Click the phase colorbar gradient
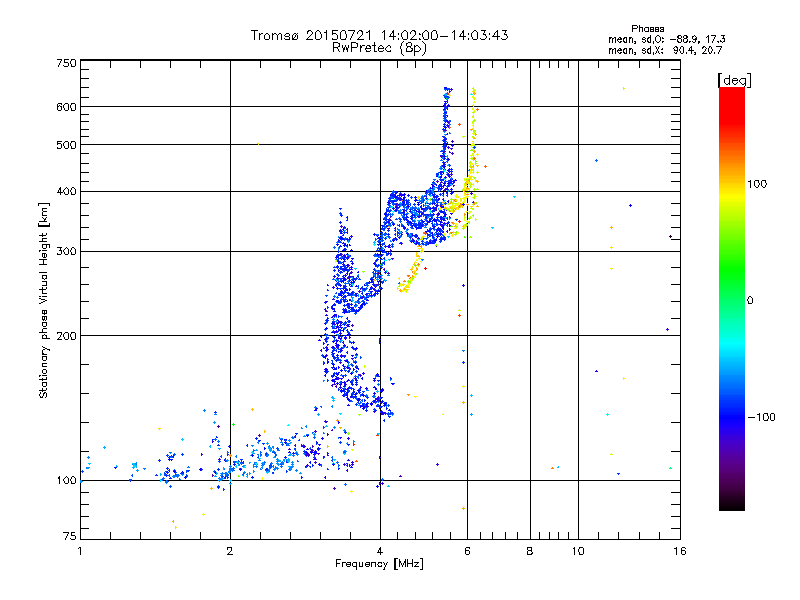Image resolution: width=800 pixels, height=600 pixels. (732, 299)
